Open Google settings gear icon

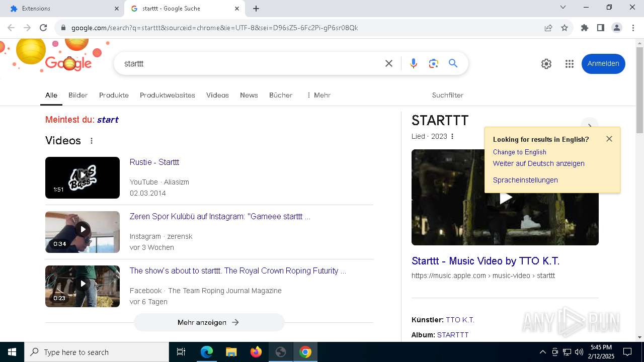[546, 64]
